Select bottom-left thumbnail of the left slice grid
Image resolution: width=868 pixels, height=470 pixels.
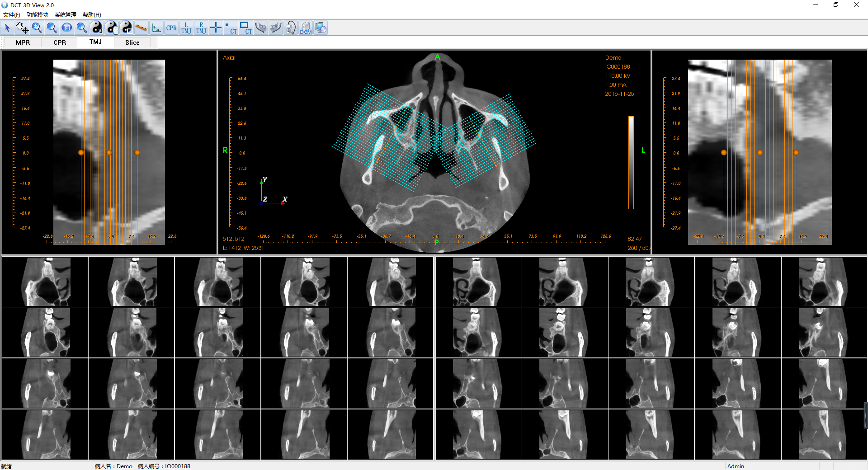click(45, 434)
